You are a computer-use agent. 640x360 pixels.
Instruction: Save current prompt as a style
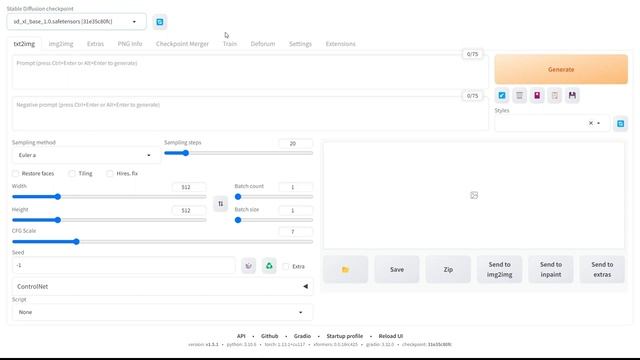(572, 96)
